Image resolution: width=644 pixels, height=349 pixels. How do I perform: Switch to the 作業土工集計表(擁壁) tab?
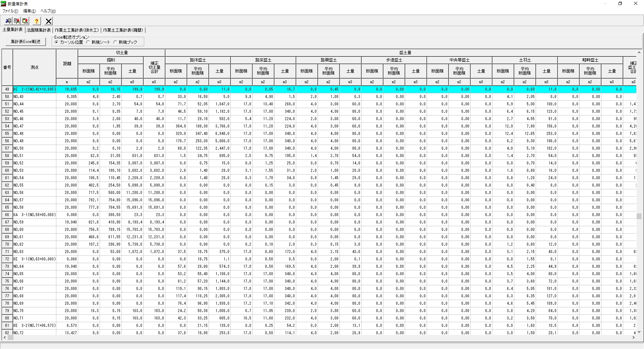(x=123, y=30)
